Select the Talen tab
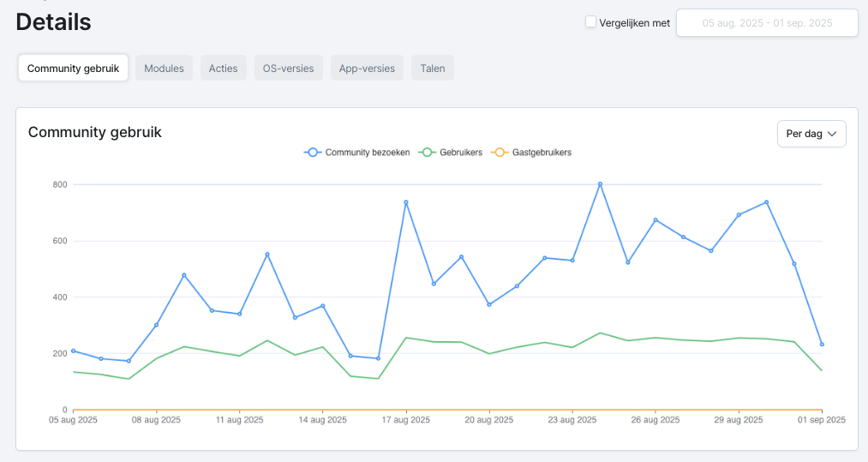The width and height of the screenshot is (868, 462). (x=433, y=69)
